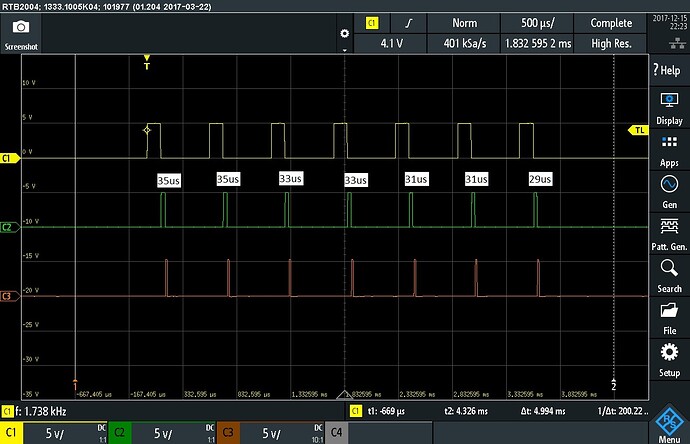Select the T trigger position marker
The height and width of the screenshot is (444, 690).
[147, 62]
